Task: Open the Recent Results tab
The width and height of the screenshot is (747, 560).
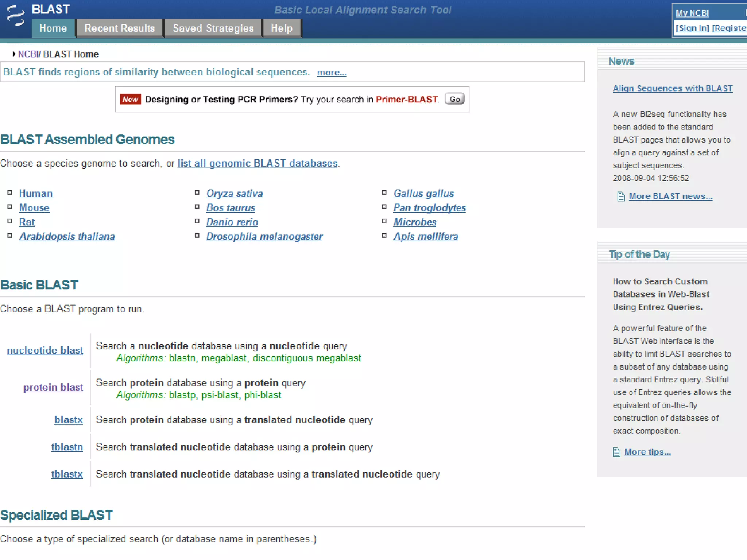Action: (x=120, y=28)
